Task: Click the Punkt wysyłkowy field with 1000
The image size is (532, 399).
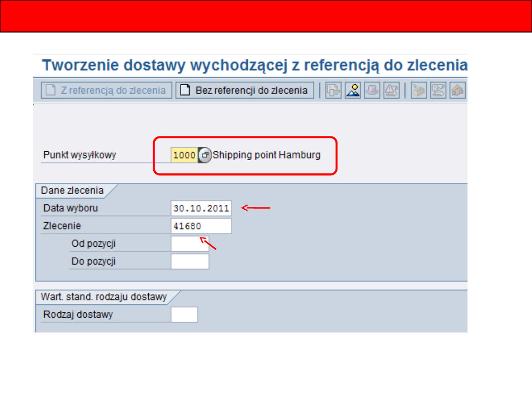Action: pyautogui.click(x=184, y=155)
